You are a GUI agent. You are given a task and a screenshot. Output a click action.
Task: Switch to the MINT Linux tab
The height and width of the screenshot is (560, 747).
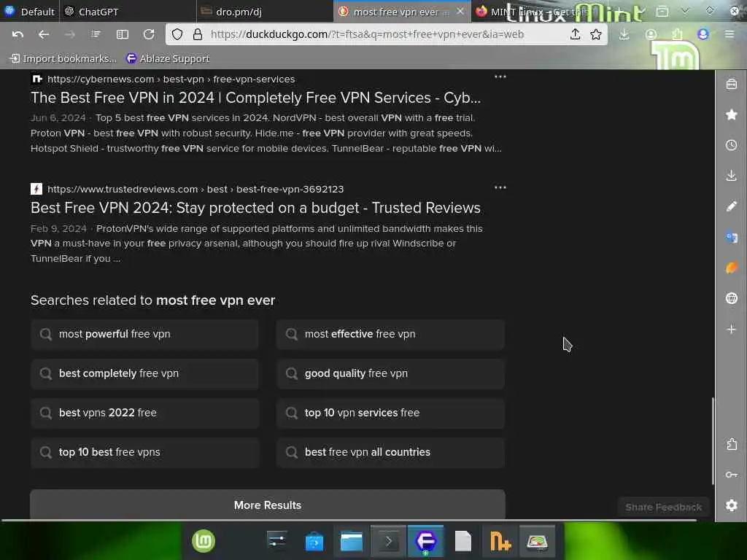(x=538, y=12)
